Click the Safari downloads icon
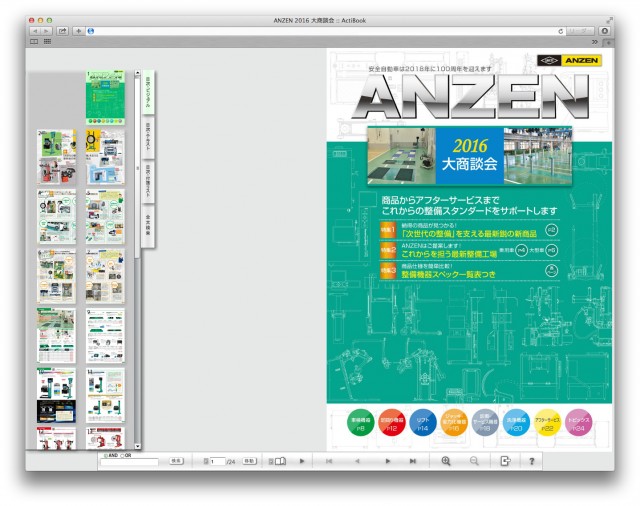This screenshot has height=506, width=640. (x=604, y=31)
